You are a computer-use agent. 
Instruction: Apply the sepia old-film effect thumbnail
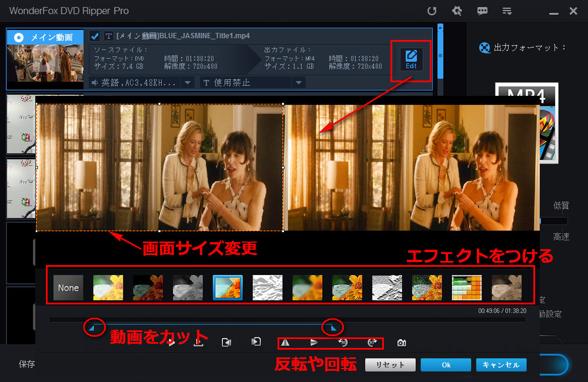pos(506,287)
